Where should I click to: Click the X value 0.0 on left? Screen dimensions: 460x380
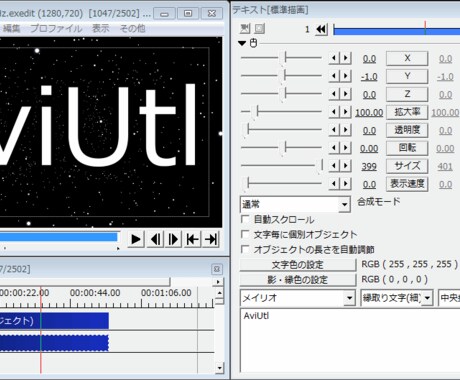coord(369,59)
